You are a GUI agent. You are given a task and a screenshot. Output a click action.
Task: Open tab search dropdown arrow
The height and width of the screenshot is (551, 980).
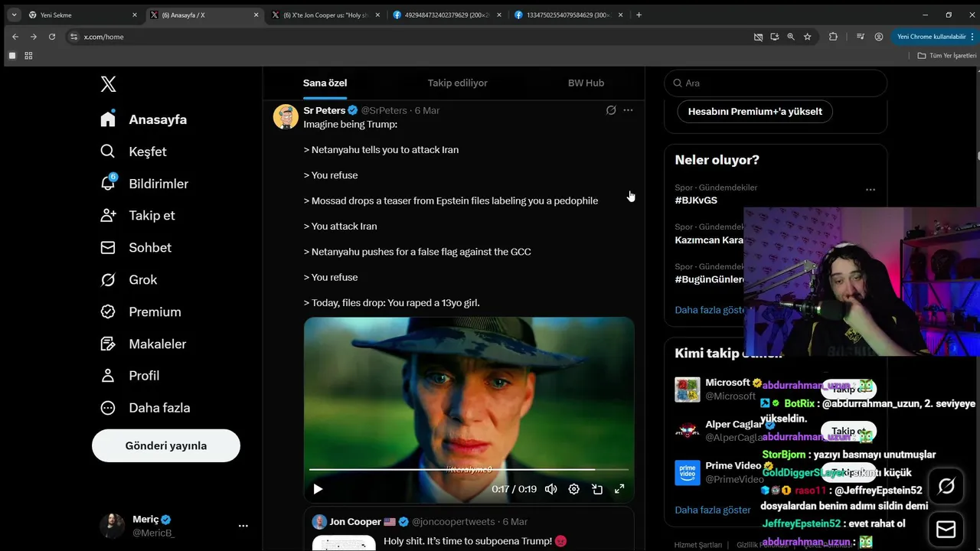(x=14, y=15)
